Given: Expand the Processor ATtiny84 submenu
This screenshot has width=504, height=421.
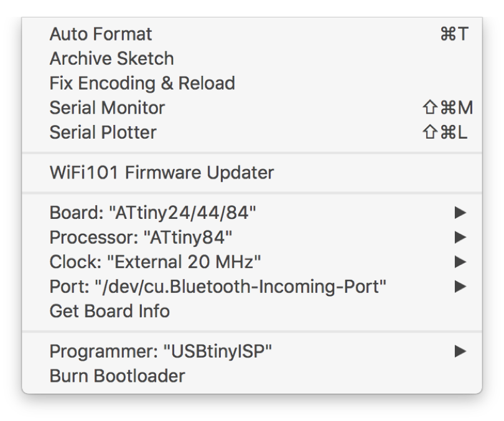Looking at the screenshot, I should tap(141, 237).
